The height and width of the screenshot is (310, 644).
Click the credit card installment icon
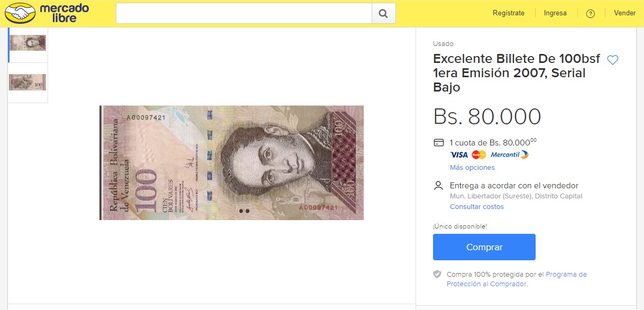click(x=438, y=142)
